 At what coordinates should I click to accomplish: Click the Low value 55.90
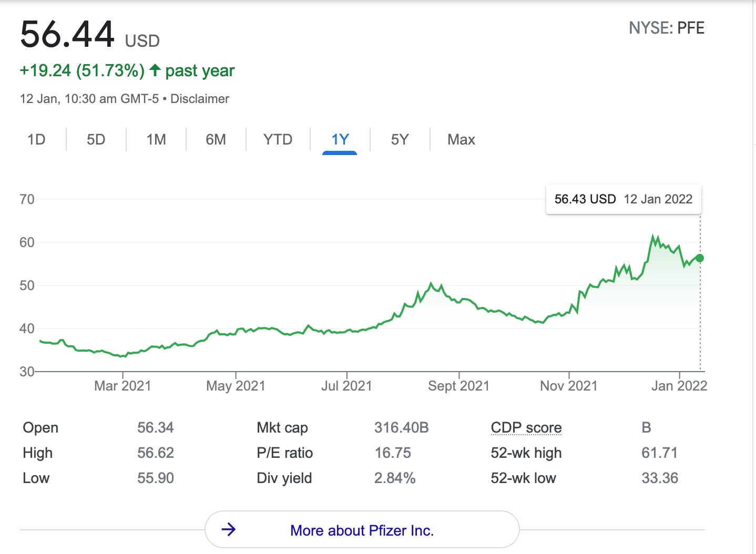point(156,478)
